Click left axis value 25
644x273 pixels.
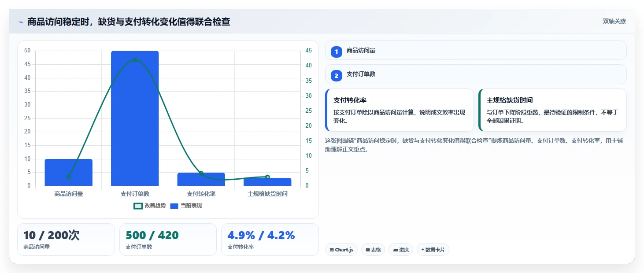tap(27, 118)
